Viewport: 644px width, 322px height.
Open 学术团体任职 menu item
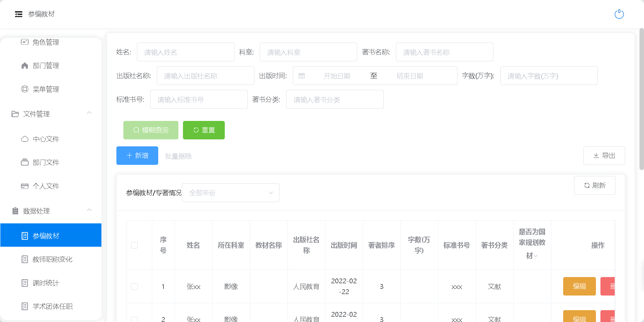tap(51, 306)
